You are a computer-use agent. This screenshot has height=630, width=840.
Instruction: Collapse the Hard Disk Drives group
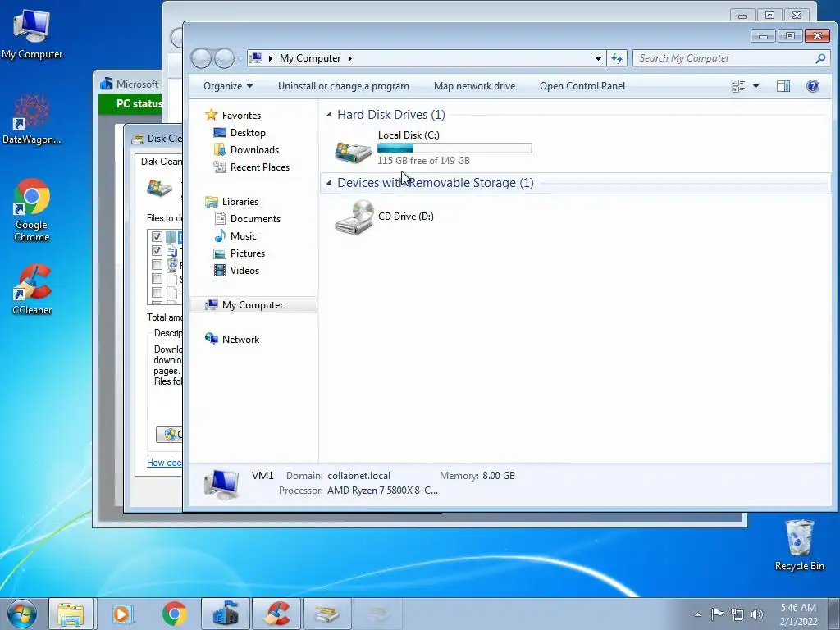pyautogui.click(x=329, y=114)
